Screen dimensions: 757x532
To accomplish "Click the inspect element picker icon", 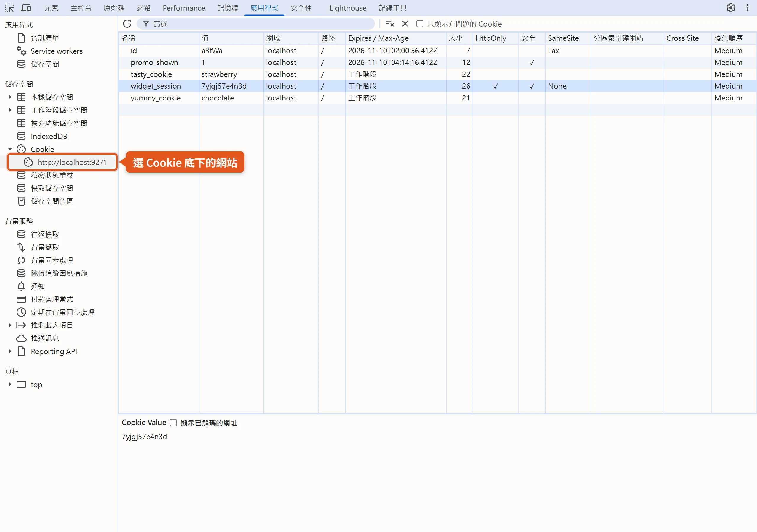I will click(x=9, y=8).
